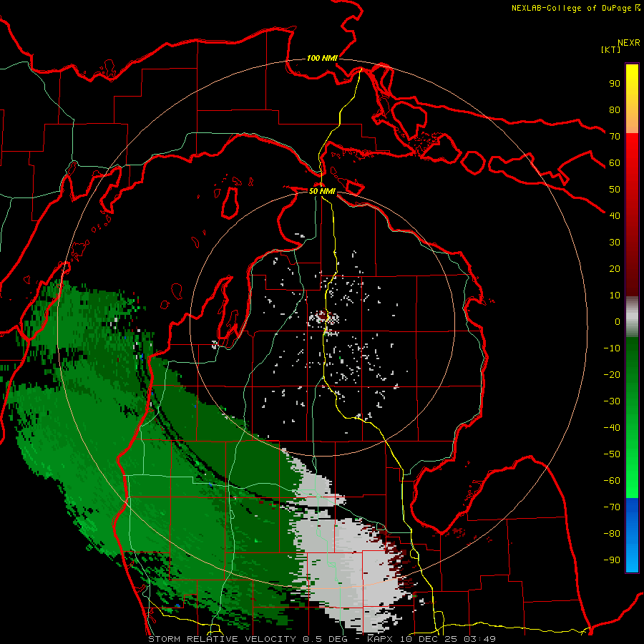Click the 50 NMI range ring label
The height and width of the screenshot is (644, 644).
pyautogui.click(x=322, y=191)
